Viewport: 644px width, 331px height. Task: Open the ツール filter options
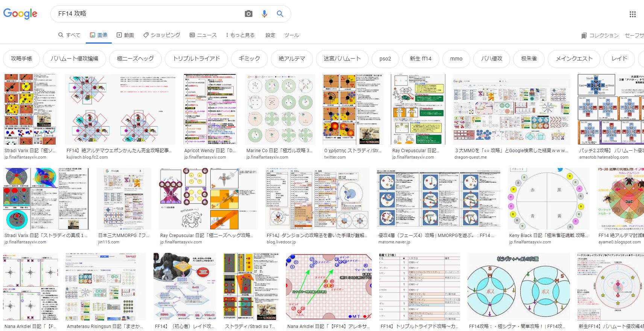point(292,35)
